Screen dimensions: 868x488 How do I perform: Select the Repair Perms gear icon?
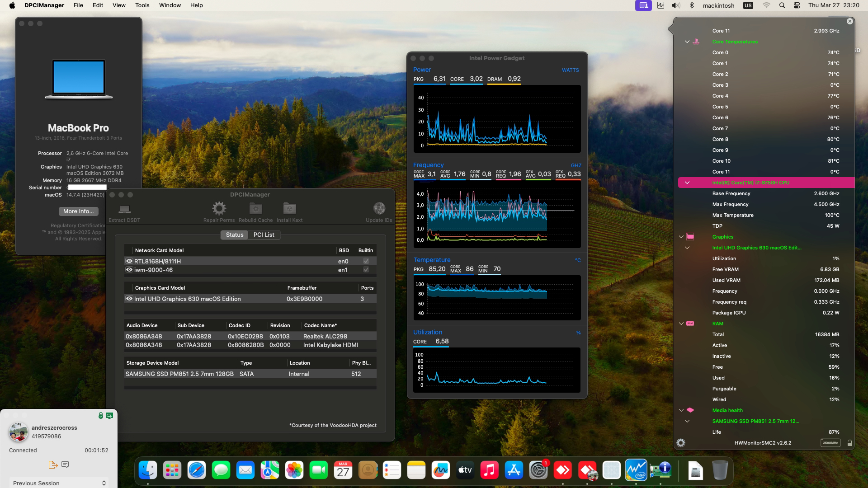tap(219, 208)
